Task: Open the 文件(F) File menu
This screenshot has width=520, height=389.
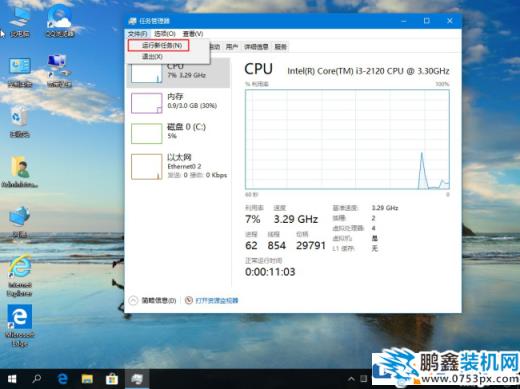Action: [137, 34]
